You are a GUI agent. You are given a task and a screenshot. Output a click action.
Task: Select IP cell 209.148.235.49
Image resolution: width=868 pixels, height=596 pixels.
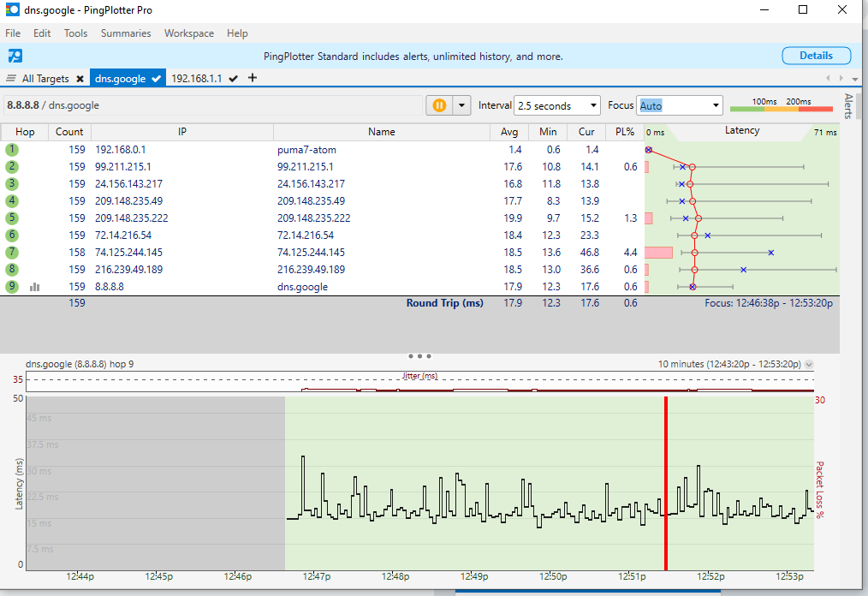[x=129, y=201]
